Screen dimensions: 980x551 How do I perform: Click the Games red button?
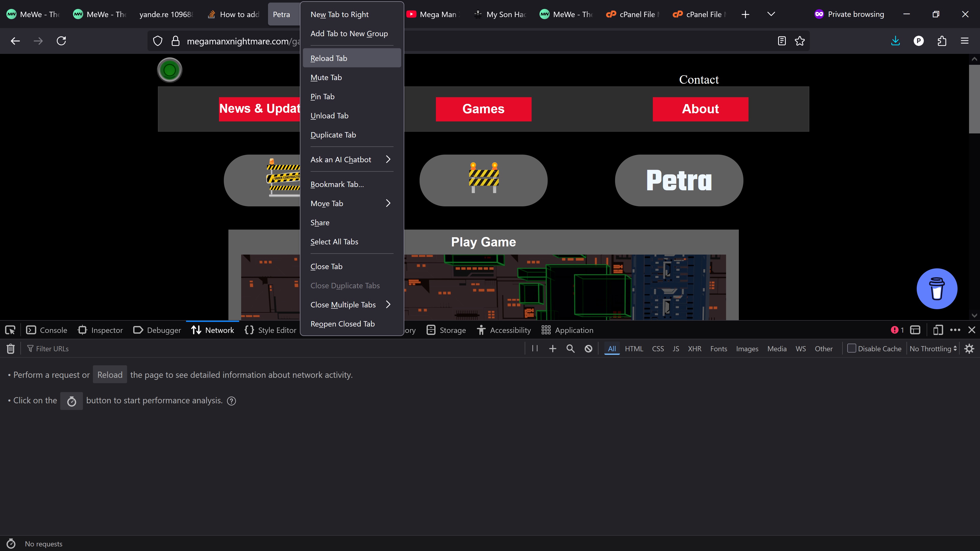484,109
